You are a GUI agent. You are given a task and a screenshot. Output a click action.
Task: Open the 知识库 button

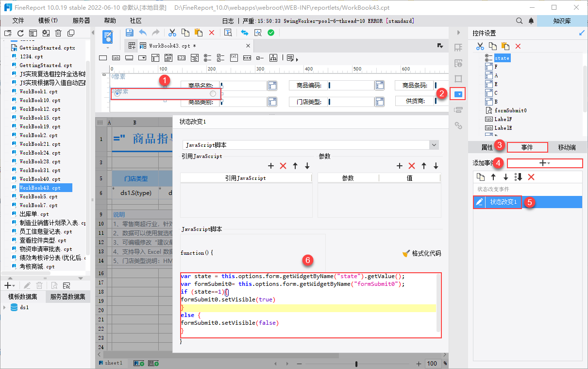tap(561, 21)
